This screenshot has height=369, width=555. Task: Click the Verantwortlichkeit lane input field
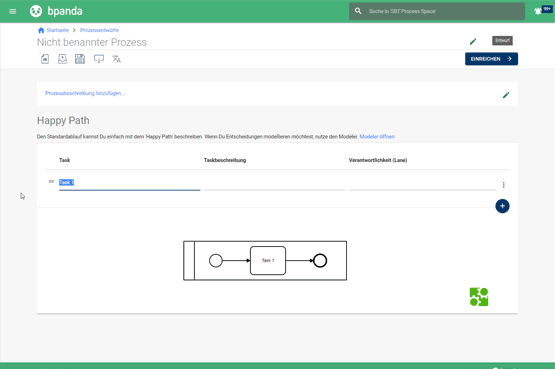[x=422, y=183]
